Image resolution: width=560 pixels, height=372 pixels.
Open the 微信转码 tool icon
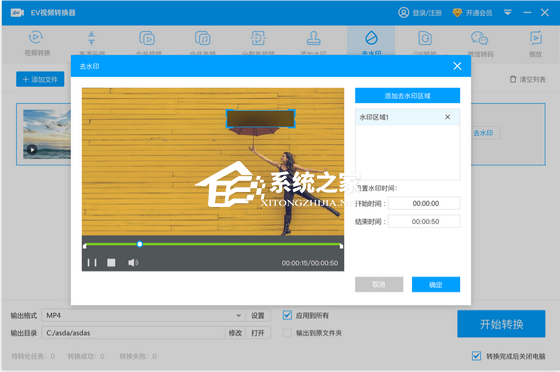pos(479,38)
